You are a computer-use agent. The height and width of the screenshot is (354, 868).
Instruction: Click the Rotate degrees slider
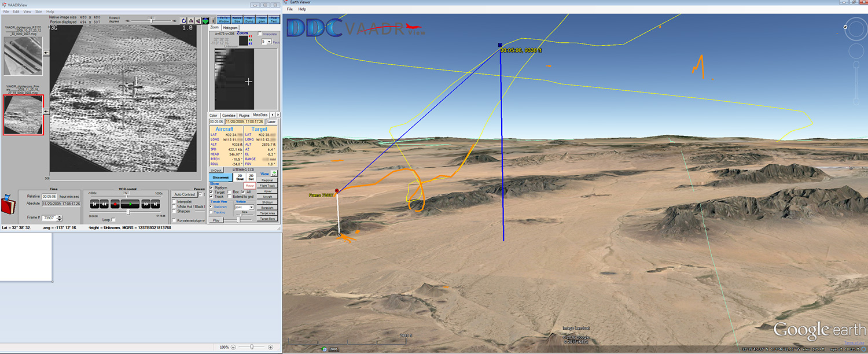pyautogui.click(x=152, y=20)
